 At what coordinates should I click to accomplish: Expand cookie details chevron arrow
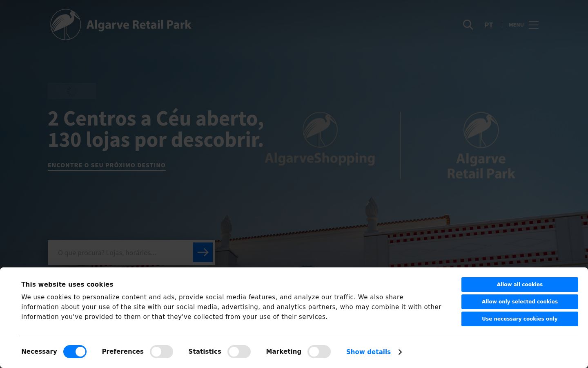(x=400, y=352)
